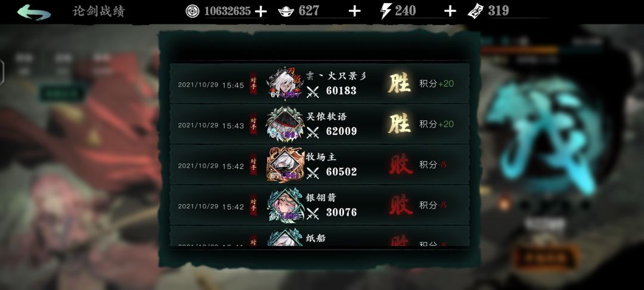
Task: View avatar of opponent 银翎箭
Action: point(285,205)
